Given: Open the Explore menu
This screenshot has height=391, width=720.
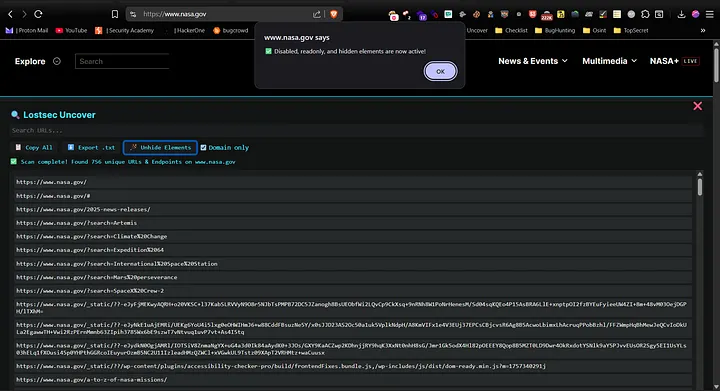Looking at the screenshot, I should [x=30, y=61].
